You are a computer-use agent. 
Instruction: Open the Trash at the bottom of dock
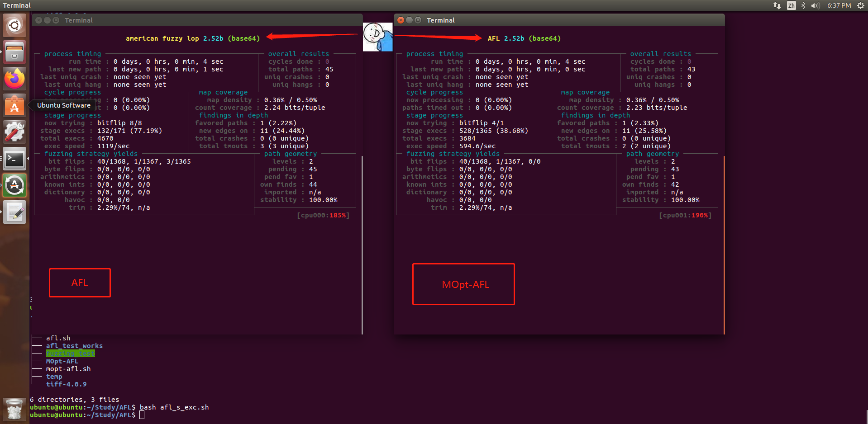point(14,409)
